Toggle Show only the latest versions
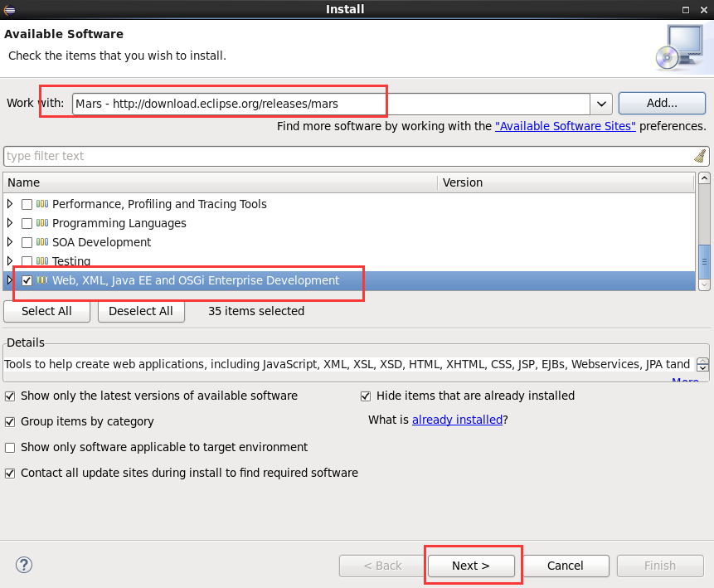The height and width of the screenshot is (588, 714). 10,396
